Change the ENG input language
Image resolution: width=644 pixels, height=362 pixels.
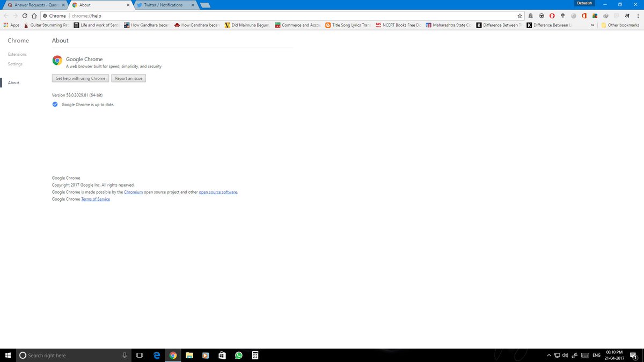(596, 355)
